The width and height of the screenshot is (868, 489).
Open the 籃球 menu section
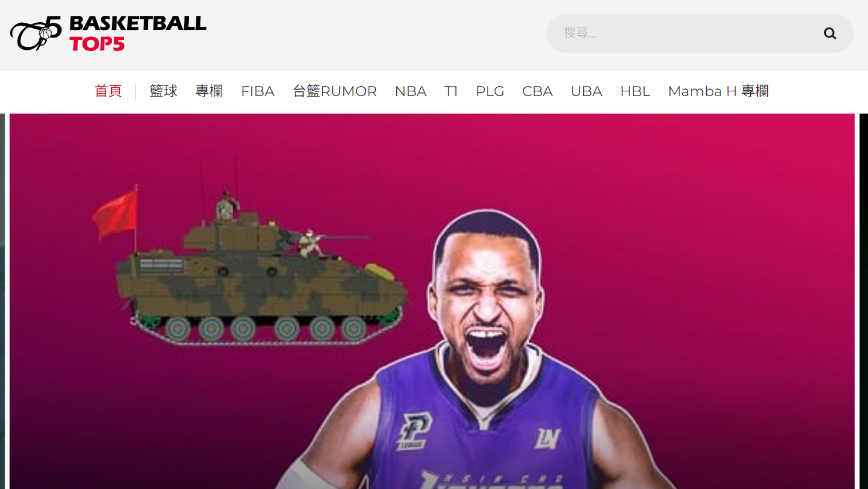coord(164,91)
